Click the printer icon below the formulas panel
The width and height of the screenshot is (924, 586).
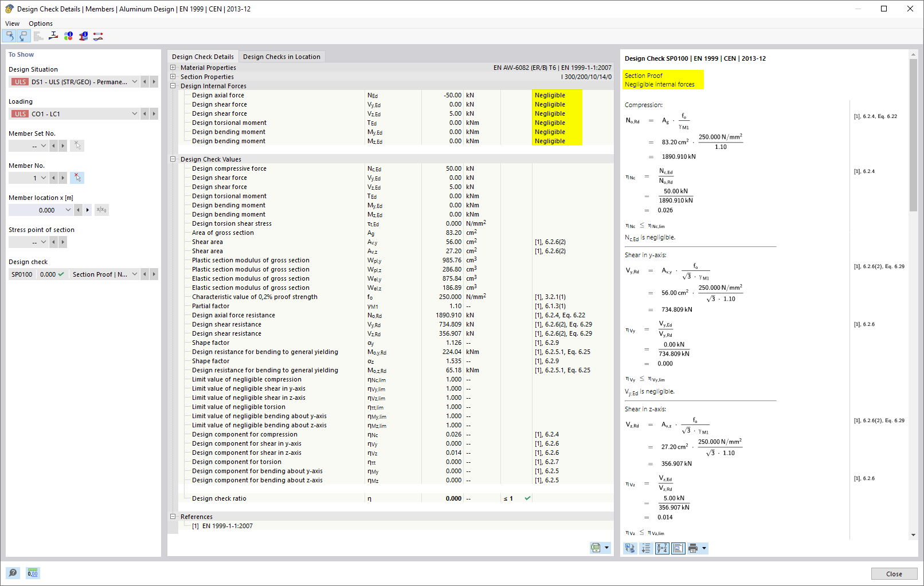pos(694,548)
